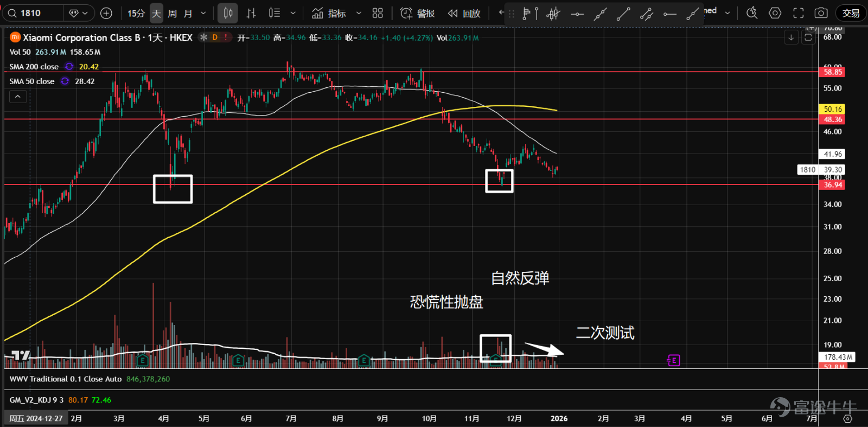Image resolution: width=868 pixels, height=427 pixels.
Task: Click refresh icon beside SMA 200 close
Action: pyautogui.click(x=69, y=67)
